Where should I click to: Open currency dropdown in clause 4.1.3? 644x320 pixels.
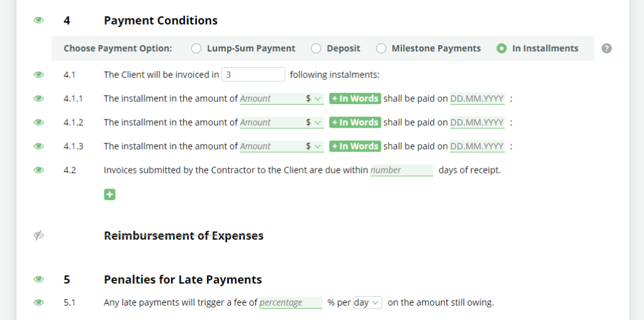pos(313,146)
